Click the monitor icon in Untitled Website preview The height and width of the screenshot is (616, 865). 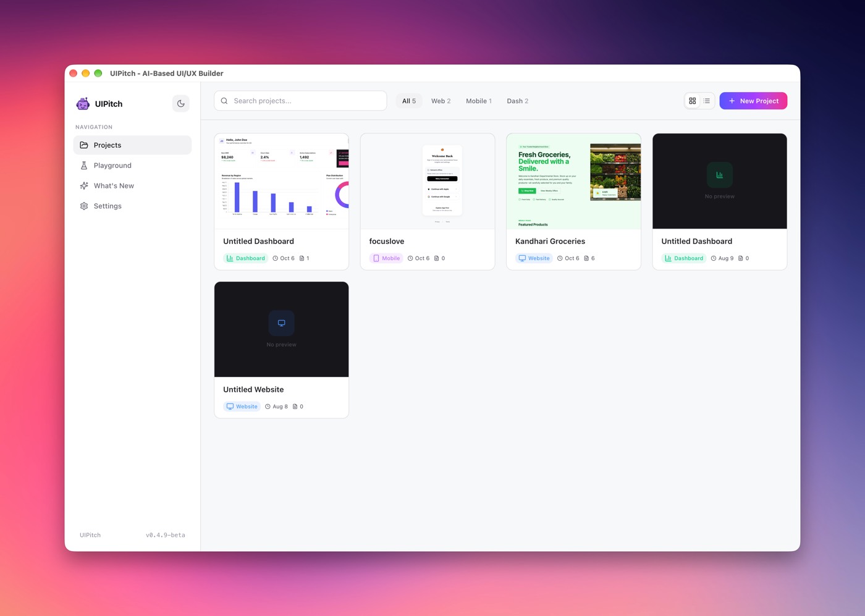pyautogui.click(x=282, y=323)
